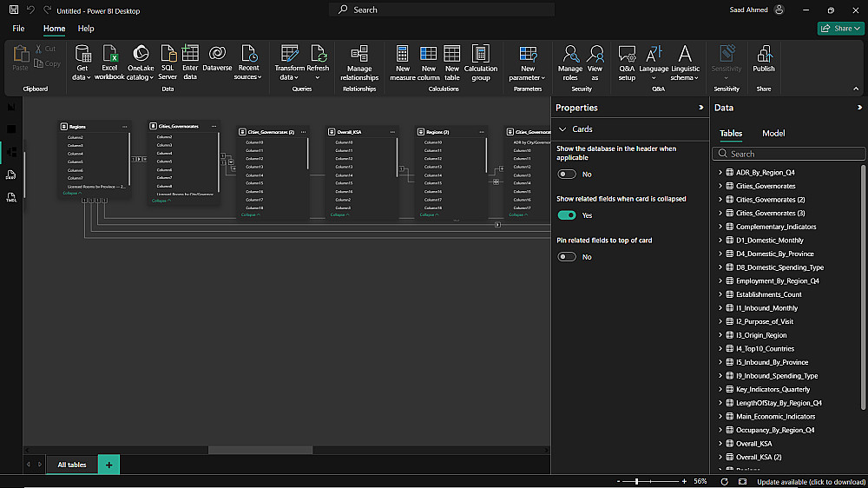Turn off Show related fields when collapsed

567,215
